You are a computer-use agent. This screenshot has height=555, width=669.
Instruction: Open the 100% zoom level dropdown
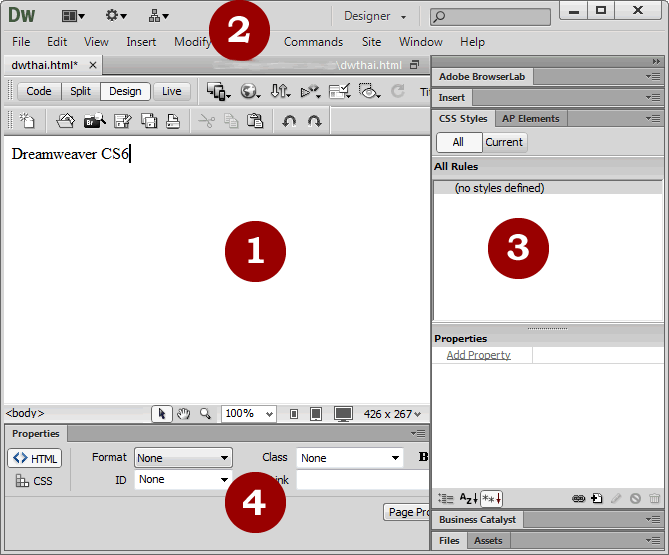(x=249, y=414)
